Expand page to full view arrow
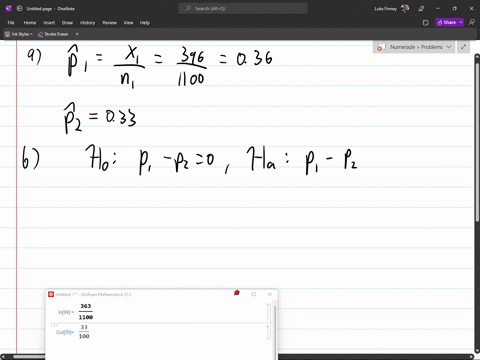The width and height of the screenshot is (480, 360). click(x=463, y=47)
